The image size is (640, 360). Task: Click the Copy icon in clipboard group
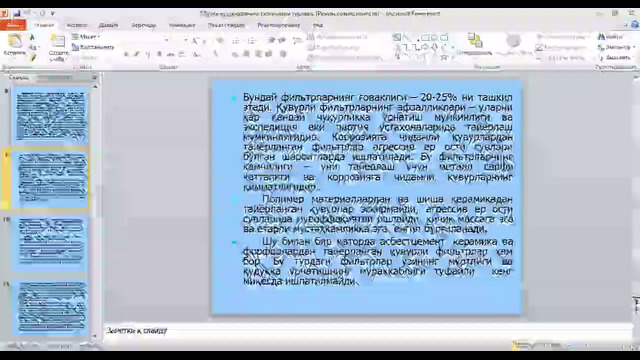tap(33, 48)
